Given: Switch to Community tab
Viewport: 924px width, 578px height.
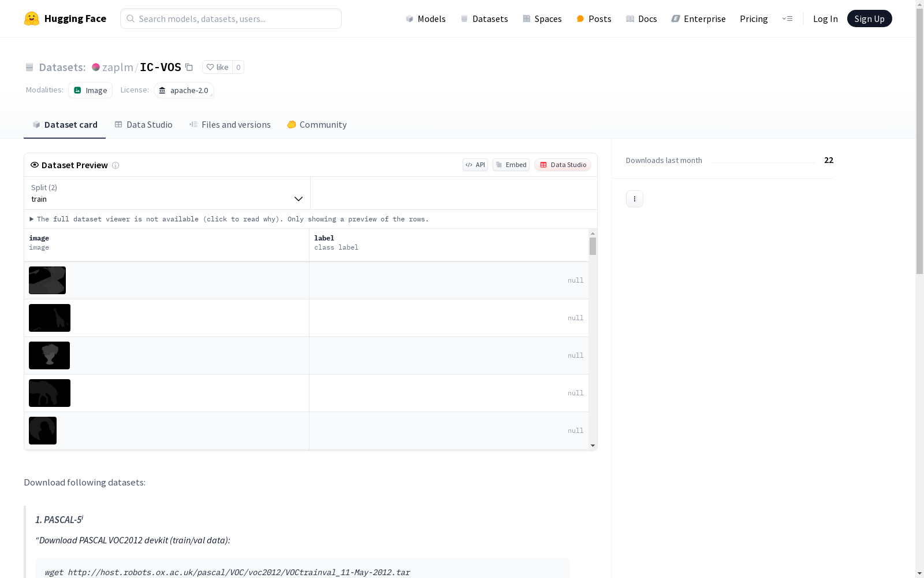Looking at the screenshot, I should point(317,125).
